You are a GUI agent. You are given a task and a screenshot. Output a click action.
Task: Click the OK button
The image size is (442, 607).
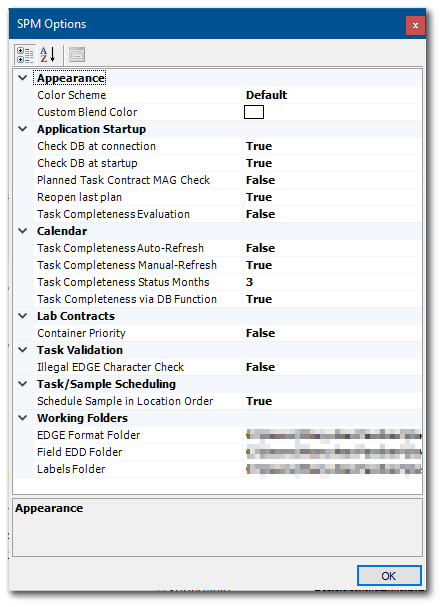(x=389, y=576)
